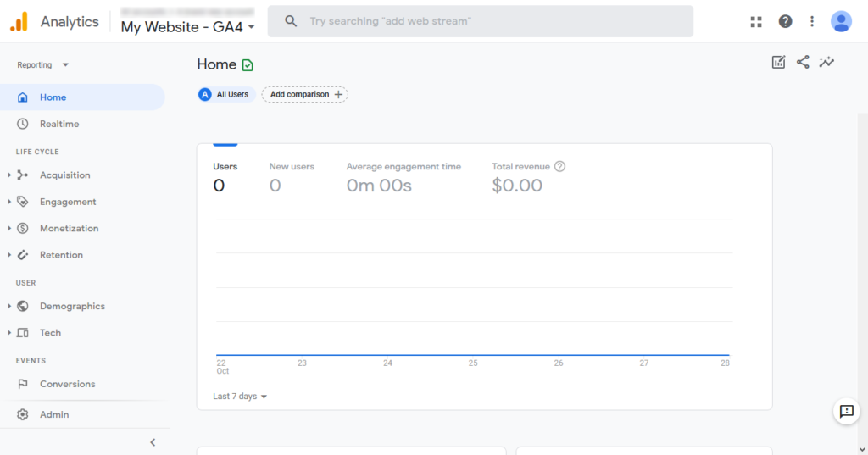The image size is (868, 455).
Task: Click the share report icon
Action: [x=803, y=62]
